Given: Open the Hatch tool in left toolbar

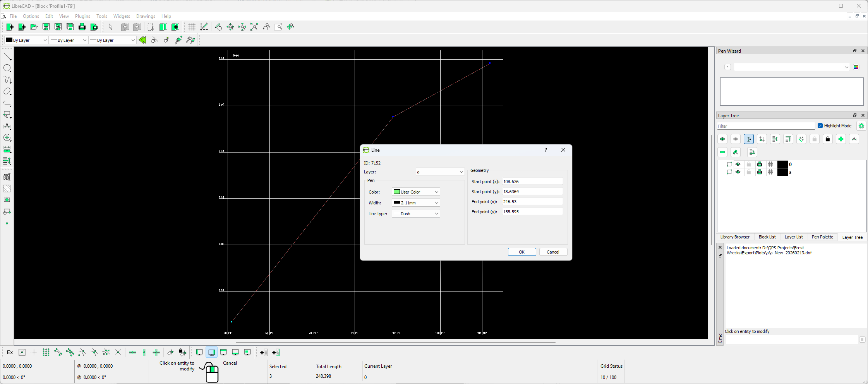Looking at the screenshot, I should [x=7, y=189].
